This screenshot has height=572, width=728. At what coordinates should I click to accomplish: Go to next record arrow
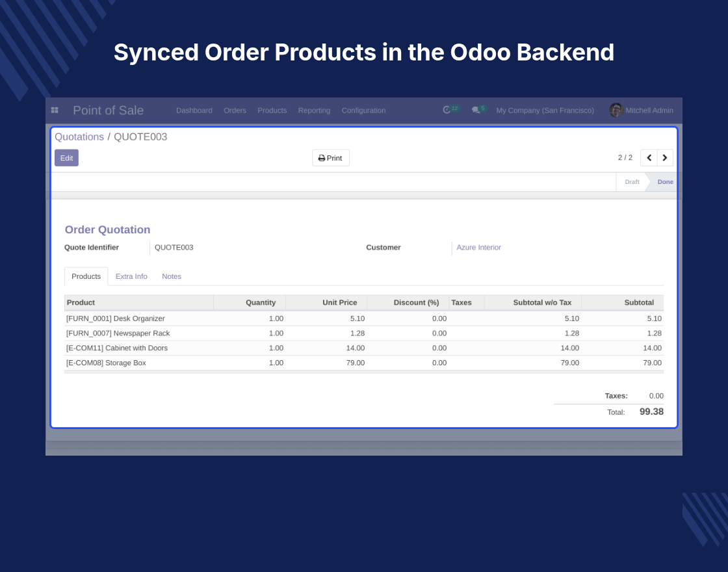pos(665,158)
